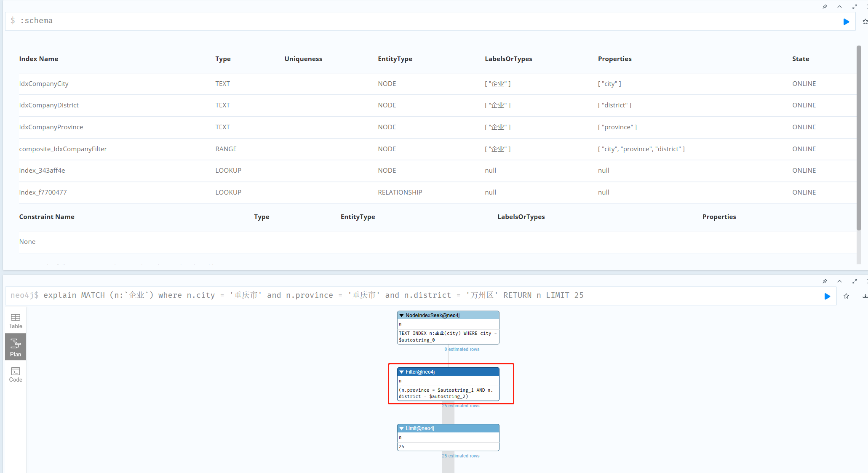This screenshot has height=473, width=868.
Task: Collapse the Limit@neo4j plan operator
Action: click(402, 428)
